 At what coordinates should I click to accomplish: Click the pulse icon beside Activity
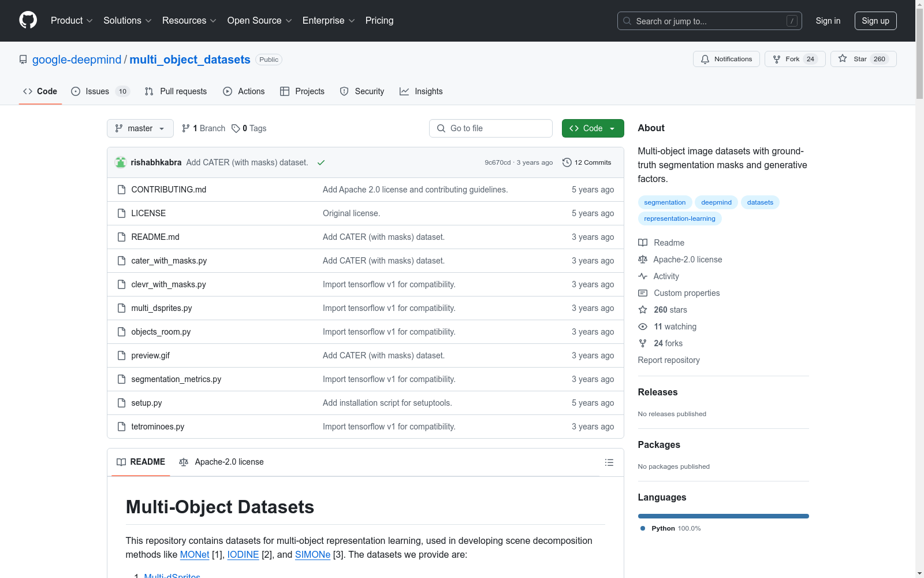pos(643,276)
